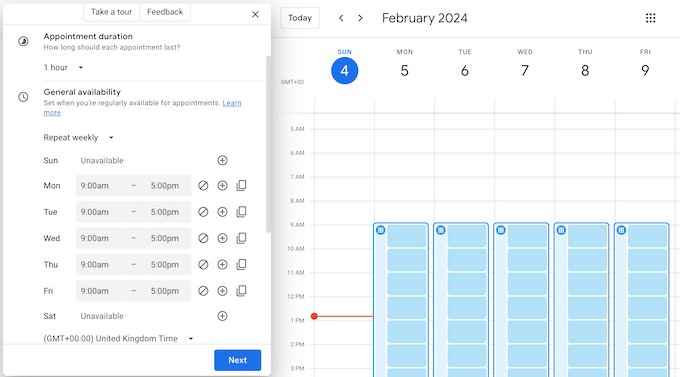Go to the previous week
The width and height of the screenshot is (680, 377).
pos(341,18)
